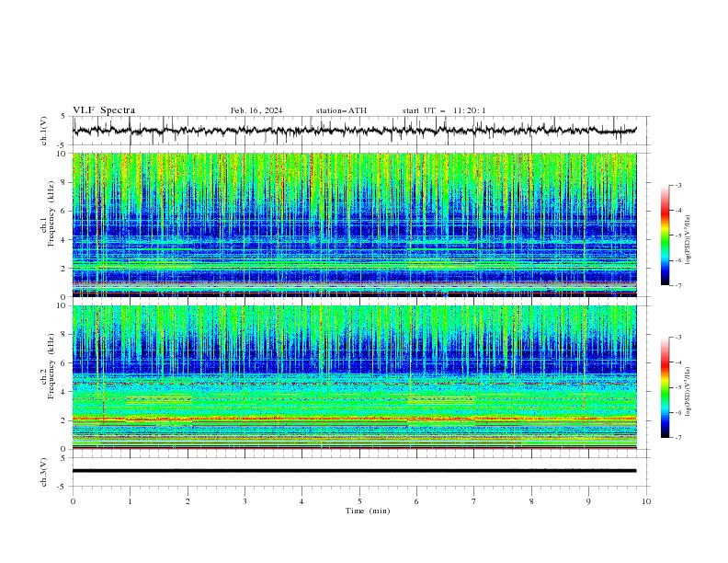Click the flat ch.3 voltage trace
This screenshot has height=563, width=728.
click(x=354, y=471)
